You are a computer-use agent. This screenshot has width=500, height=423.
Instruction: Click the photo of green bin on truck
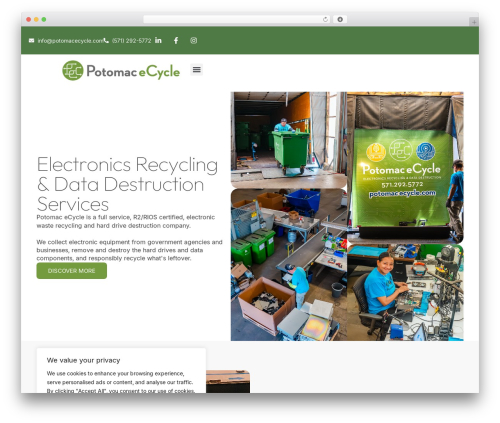pyautogui.click(x=289, y=140)
